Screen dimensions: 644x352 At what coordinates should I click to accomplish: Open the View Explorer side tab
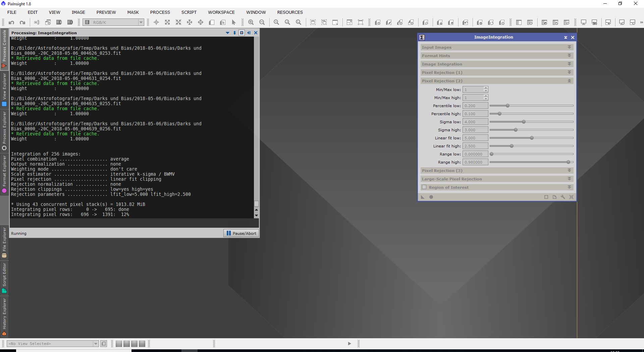tap(4, 90)
